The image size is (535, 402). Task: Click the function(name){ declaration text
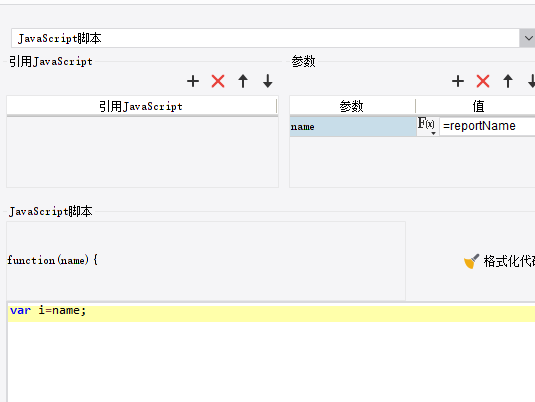pyautogui.click(x=52, y=260)
